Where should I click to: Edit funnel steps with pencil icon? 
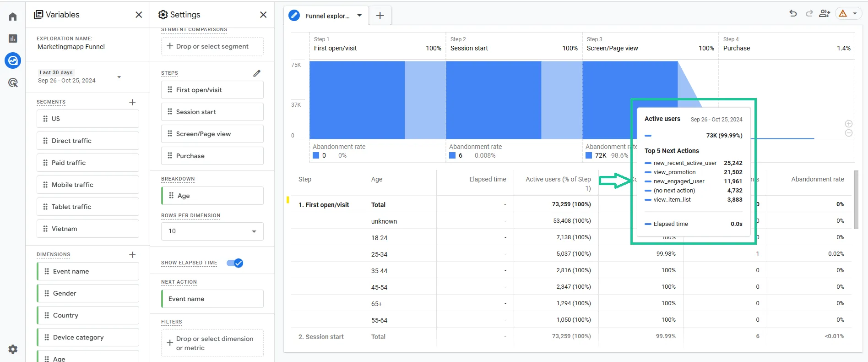click(x=257, y=73)
